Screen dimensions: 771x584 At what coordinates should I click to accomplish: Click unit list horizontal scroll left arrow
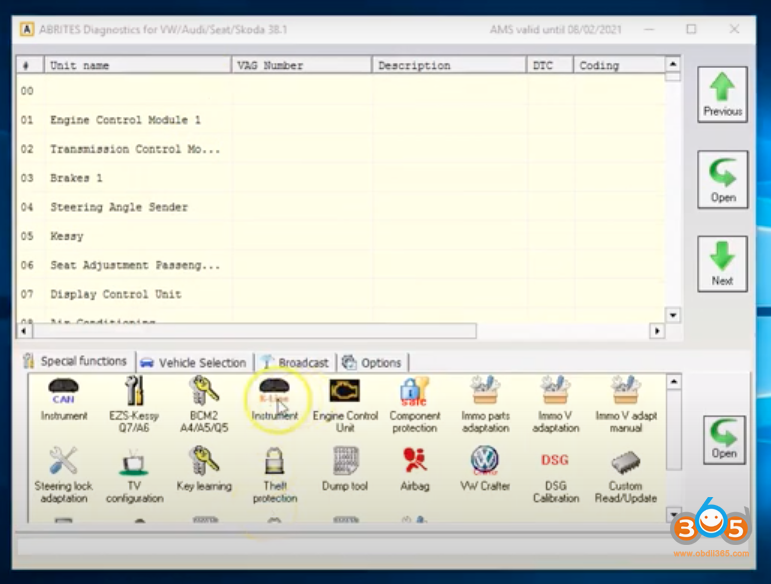[24, 331]
